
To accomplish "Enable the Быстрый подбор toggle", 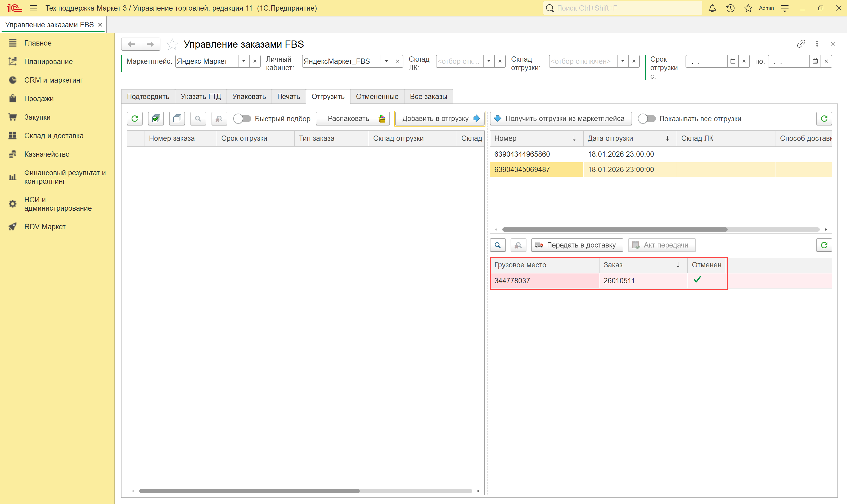I will (242, 119).
